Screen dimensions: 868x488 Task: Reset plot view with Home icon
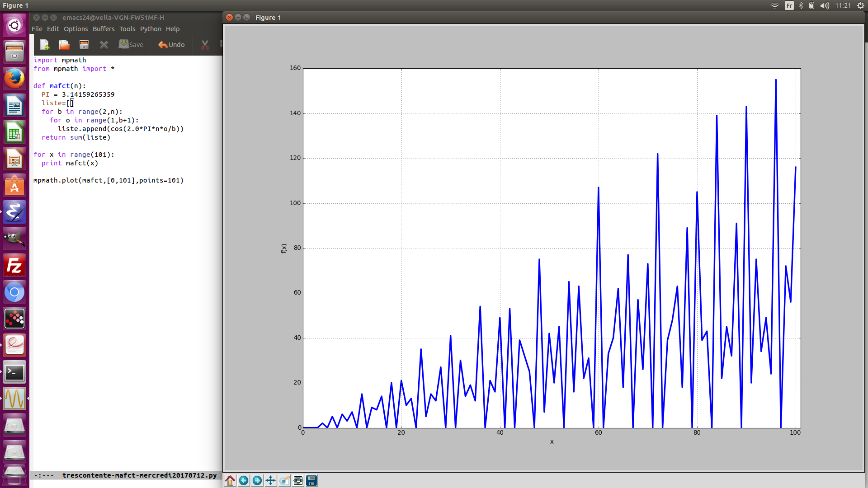tap(230, 480)
